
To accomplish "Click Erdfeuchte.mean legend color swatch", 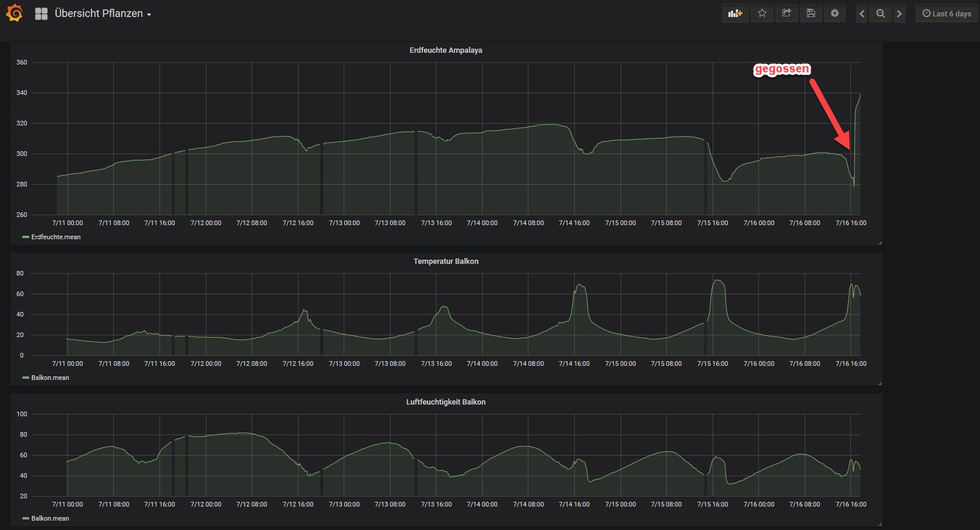I will coord(26,237).
